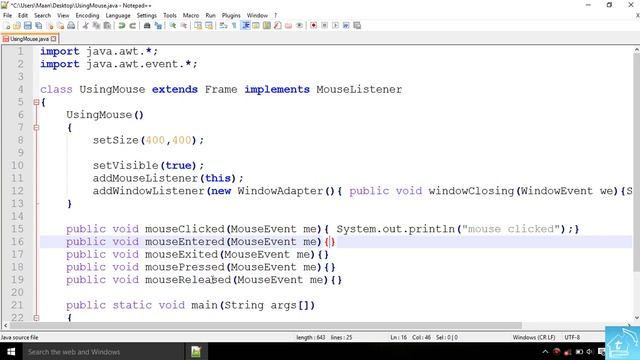Click the 'Java source file' status text
This screenshot has width=640, height=360.
pyautogui.click(x=20, y=338)
